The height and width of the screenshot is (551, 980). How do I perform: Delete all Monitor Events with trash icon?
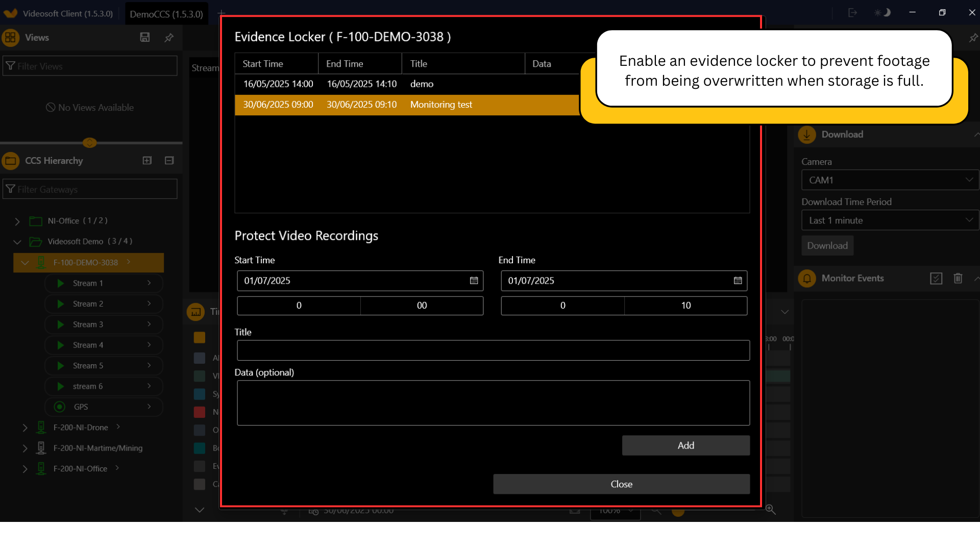958,278
